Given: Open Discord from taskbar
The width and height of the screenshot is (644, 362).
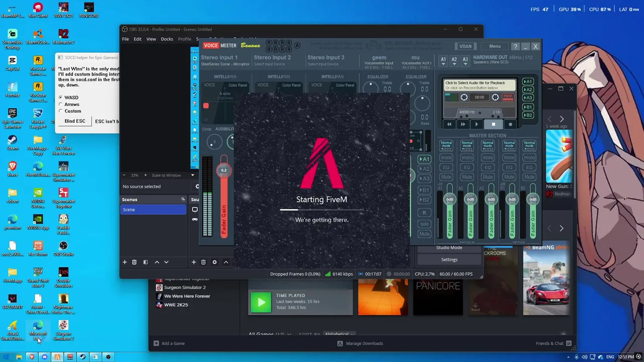Looking at the screenshot, I should click(44, 357).
